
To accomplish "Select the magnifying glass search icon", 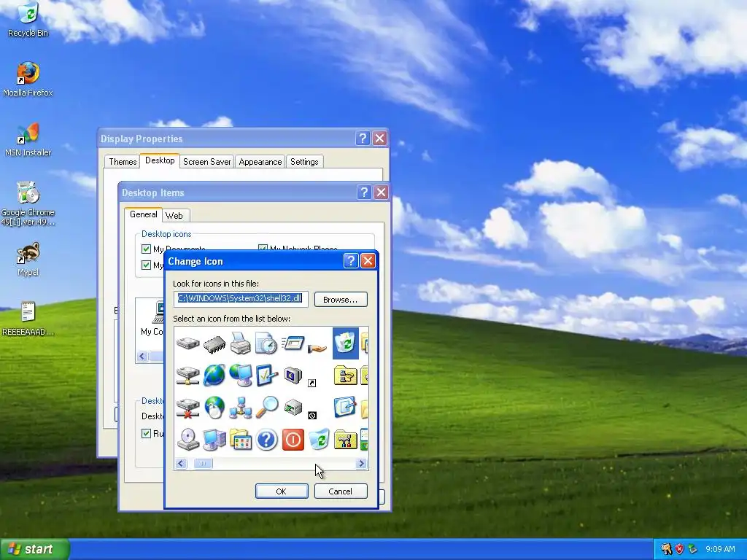I will (x=266, y=408).
